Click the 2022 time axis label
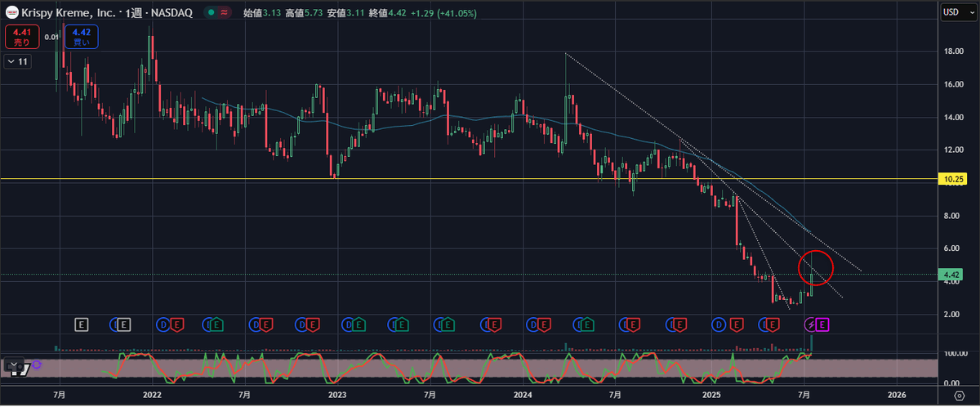Image resolution: width=980 pixels, height=407 pixels. [151, 396]
